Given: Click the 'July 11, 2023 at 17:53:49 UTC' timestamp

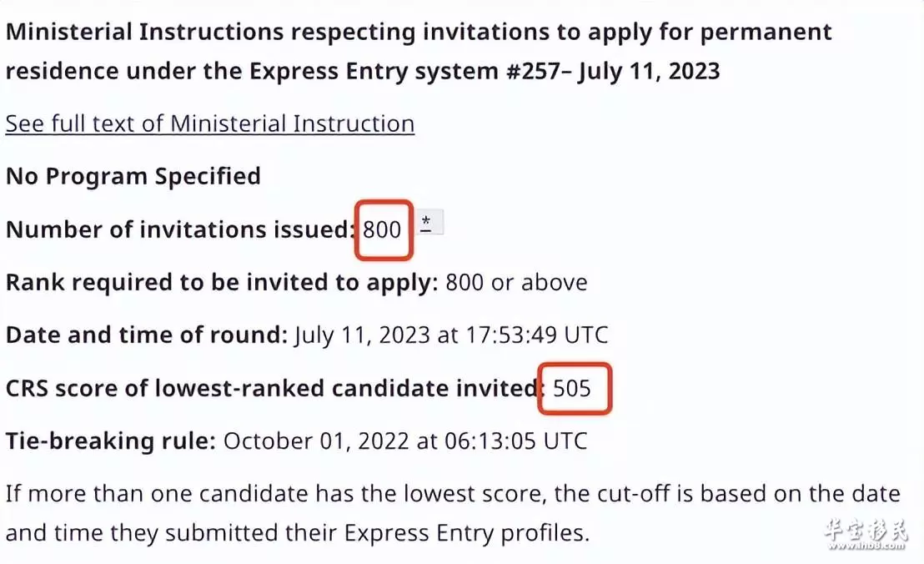Looking at the screenshot, I should [451, 335].
